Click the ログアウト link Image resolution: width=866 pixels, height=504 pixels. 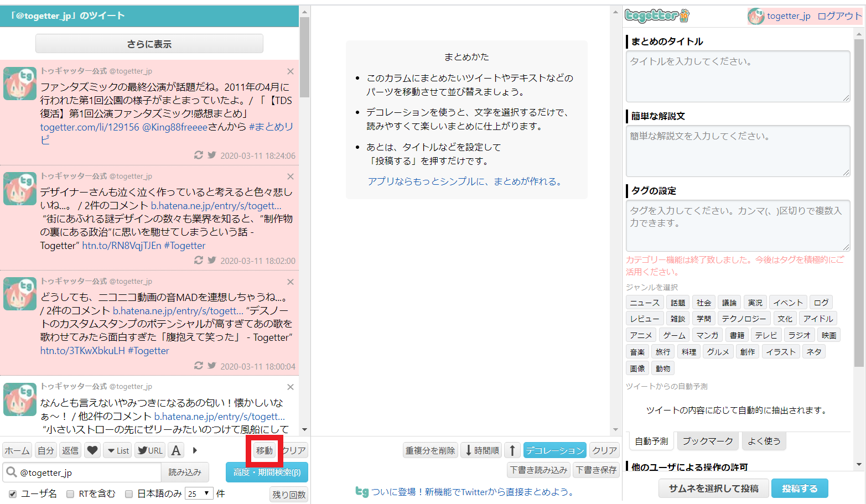[839, 16]
